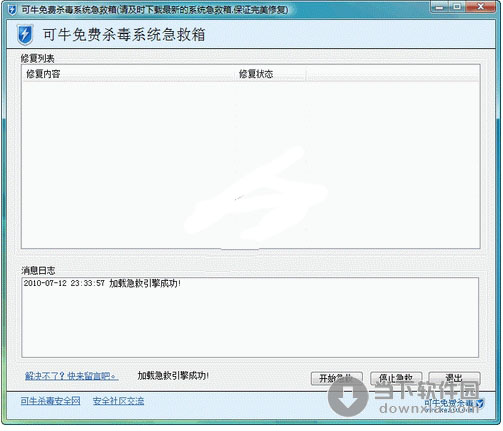Viewport: 503px width, 431px height.
Task: Minimize the window
Action: point(440,7)
